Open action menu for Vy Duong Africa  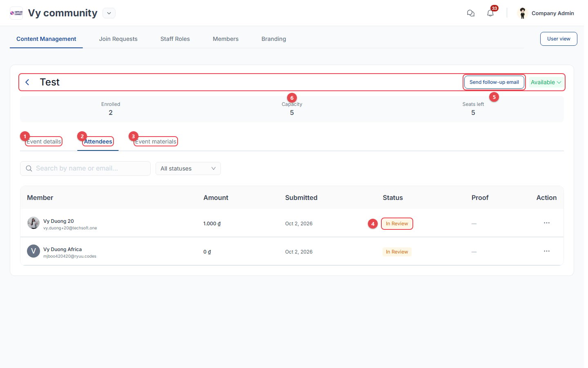(547, 251)
